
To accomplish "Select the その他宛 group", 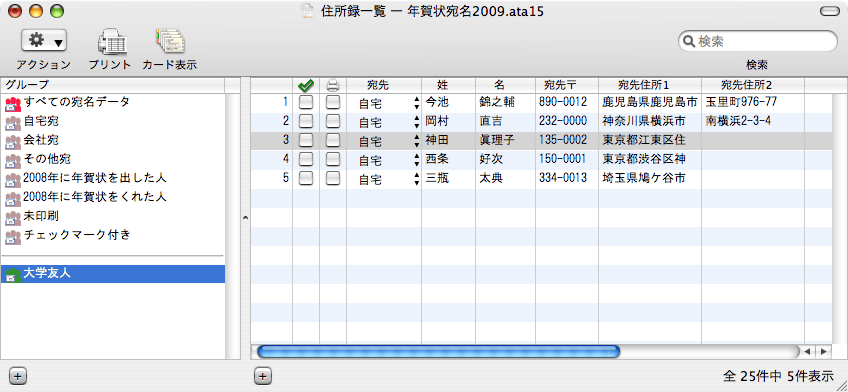I will (x=113, y=160).
